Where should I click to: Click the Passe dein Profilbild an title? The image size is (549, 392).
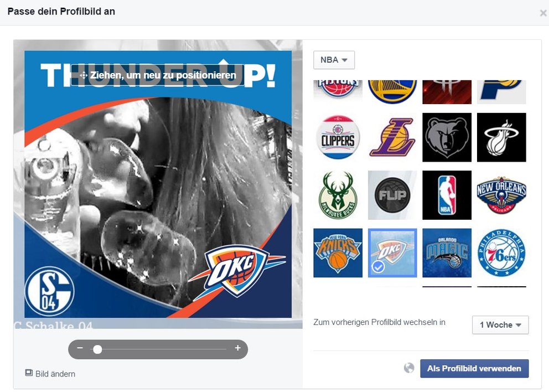tap(61, 12)
